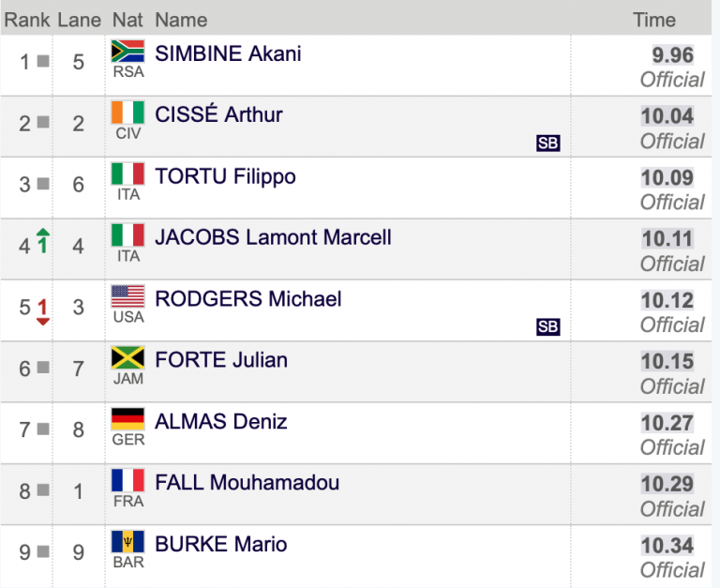Click the green up arrow beside rank 4

pyautogui.click(x=43, y=241)
